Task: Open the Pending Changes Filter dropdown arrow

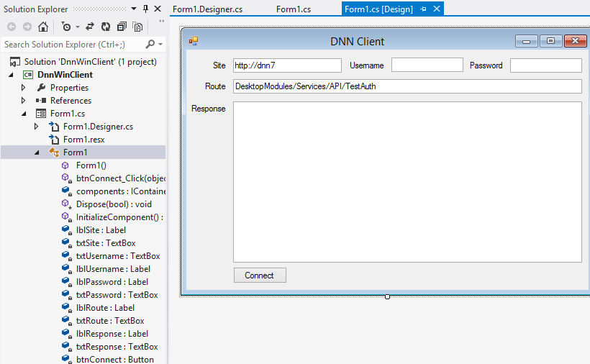Action: point(78,27)
